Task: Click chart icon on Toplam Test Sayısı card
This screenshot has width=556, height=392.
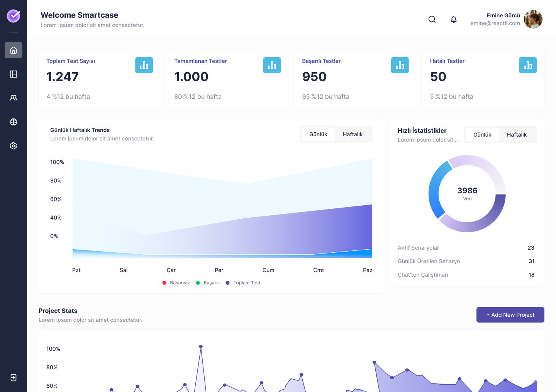Action: point(144,65)
